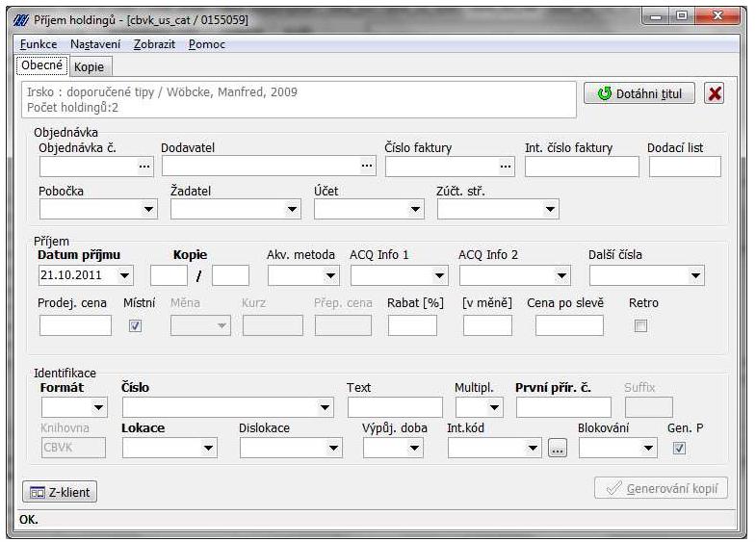This screenshot has width=756, height=542.
Task: Click the application icon in title bar
Action: point(21,20)
